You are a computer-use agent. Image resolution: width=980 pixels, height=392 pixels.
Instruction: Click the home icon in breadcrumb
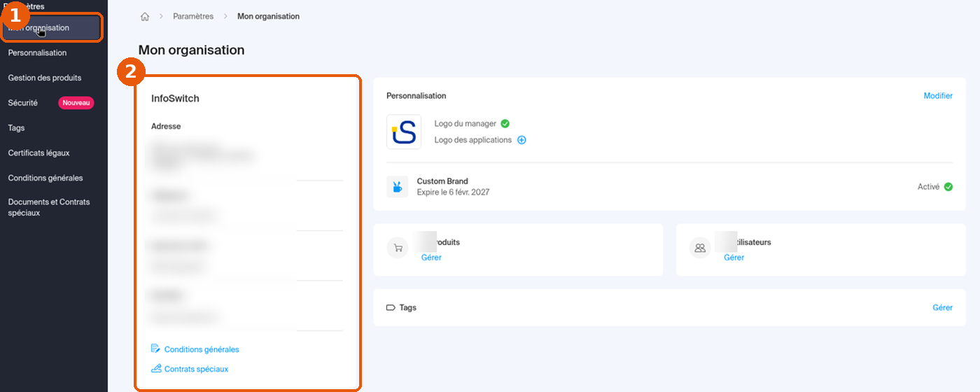[145, 16]
